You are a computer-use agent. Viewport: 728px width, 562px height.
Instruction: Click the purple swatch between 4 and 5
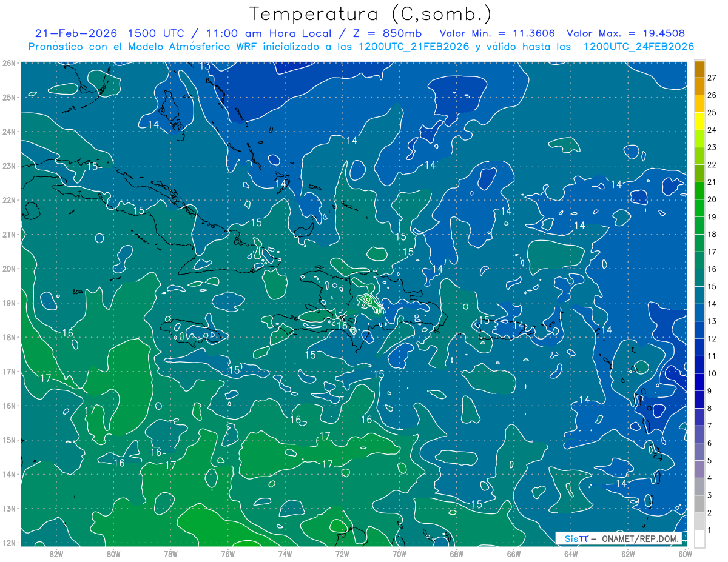tap(699, 469)
